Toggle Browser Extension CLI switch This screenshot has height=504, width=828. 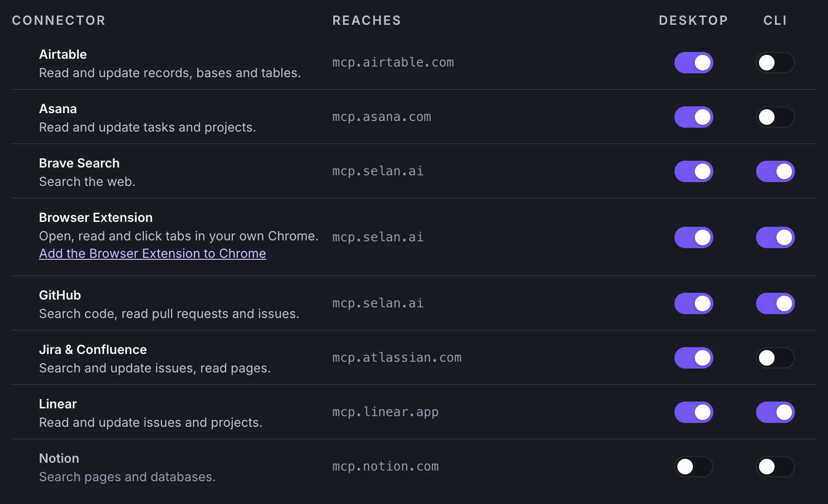(775, 237)
